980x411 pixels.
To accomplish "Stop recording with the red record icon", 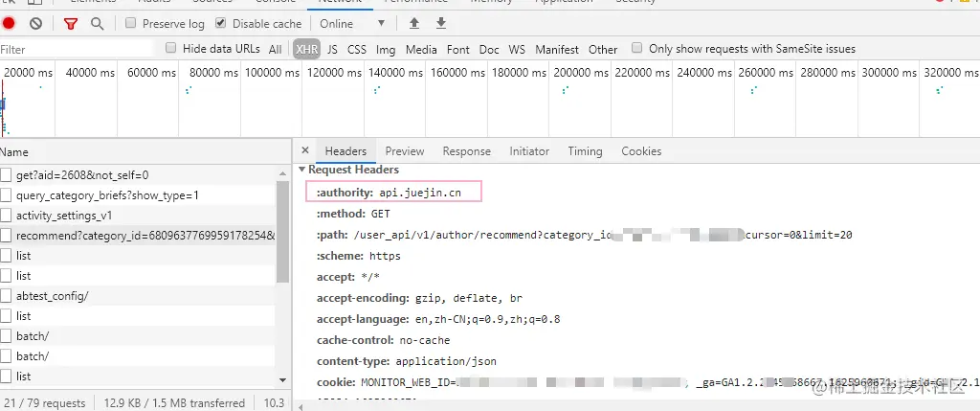I will (x=9, y=24).
